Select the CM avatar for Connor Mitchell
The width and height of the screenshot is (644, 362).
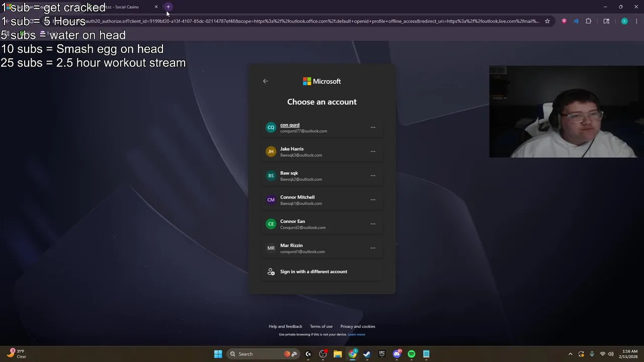(x=271, y=200)
